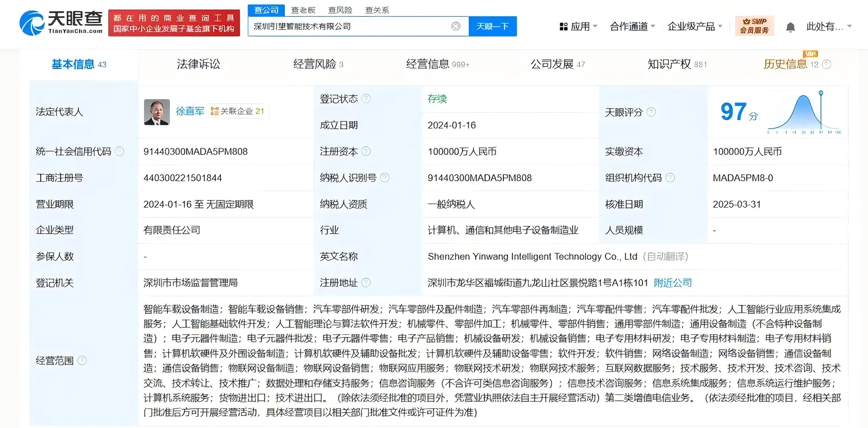Viewport: 868px width, 428px height.
Task: Click the English name Shenzhen Yinwang text
Action: click(533, 256)
